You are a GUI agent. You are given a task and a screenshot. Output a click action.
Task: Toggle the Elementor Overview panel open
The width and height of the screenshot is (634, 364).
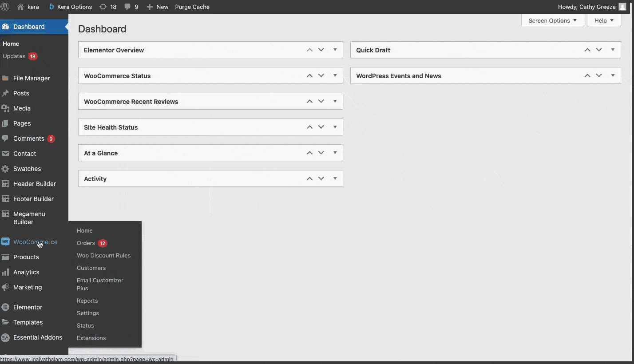pos(335,50)
